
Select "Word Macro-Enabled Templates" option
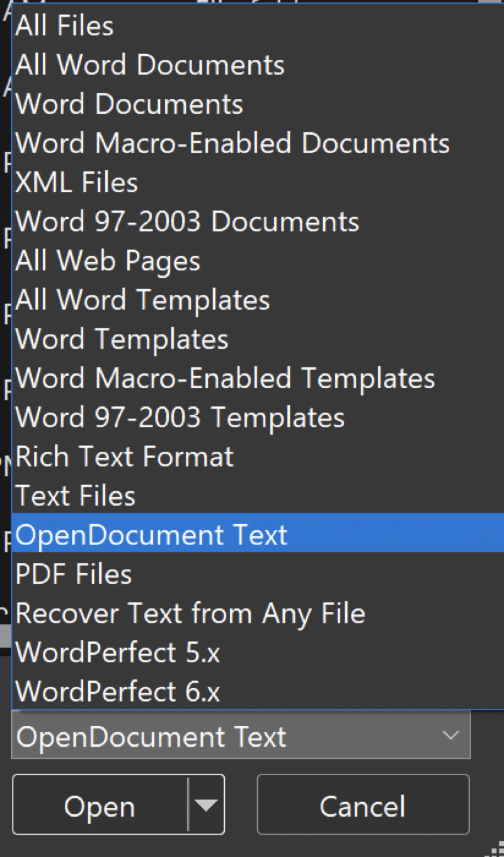(225, 378)
